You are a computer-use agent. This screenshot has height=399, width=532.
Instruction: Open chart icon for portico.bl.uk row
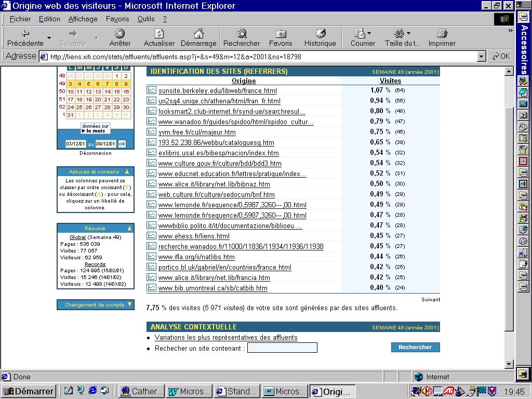click(x=151, y=267)
